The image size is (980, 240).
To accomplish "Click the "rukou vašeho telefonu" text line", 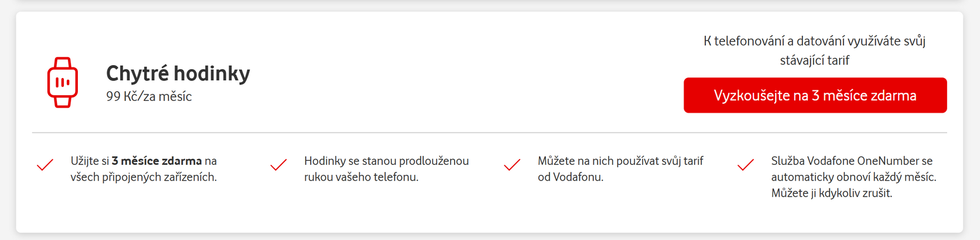I will click(x=361, y=177).
